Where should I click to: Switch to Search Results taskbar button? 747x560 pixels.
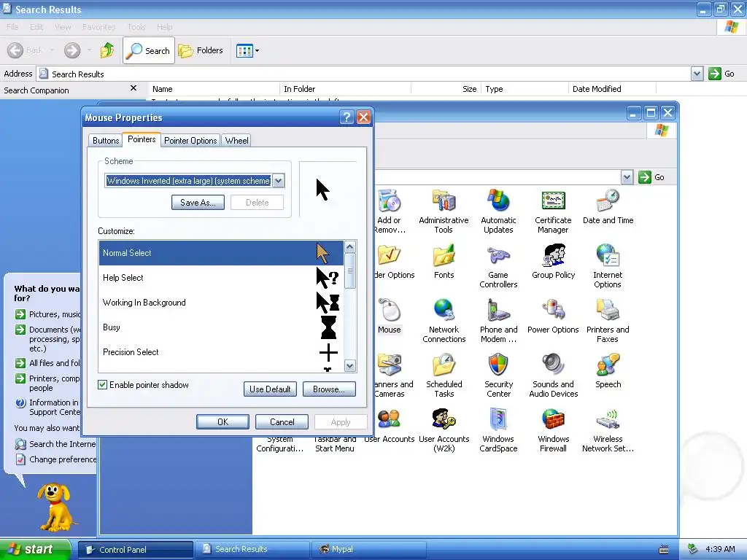pos(252,549)
